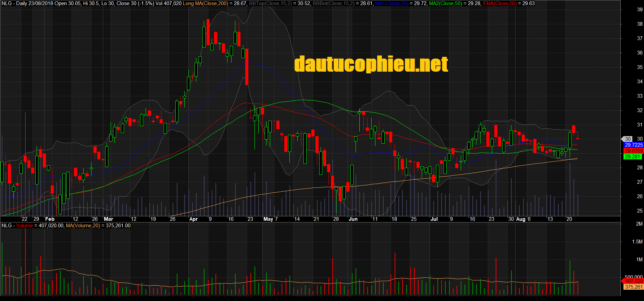The height and width of the screenshot is (301, 644).
Task: Click the green 29.281 price tag
Action: [632, 157]
